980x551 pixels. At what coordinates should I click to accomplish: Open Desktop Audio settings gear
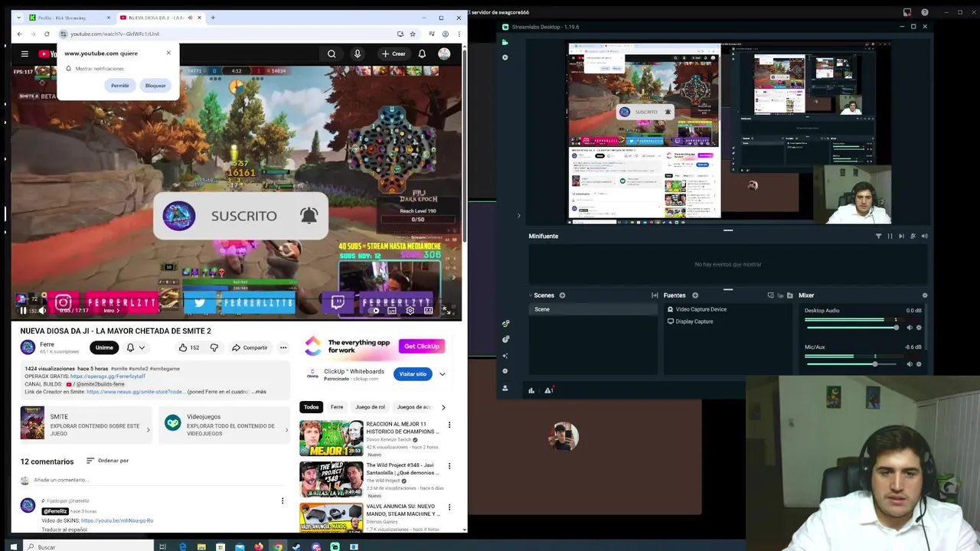[919, 328]
